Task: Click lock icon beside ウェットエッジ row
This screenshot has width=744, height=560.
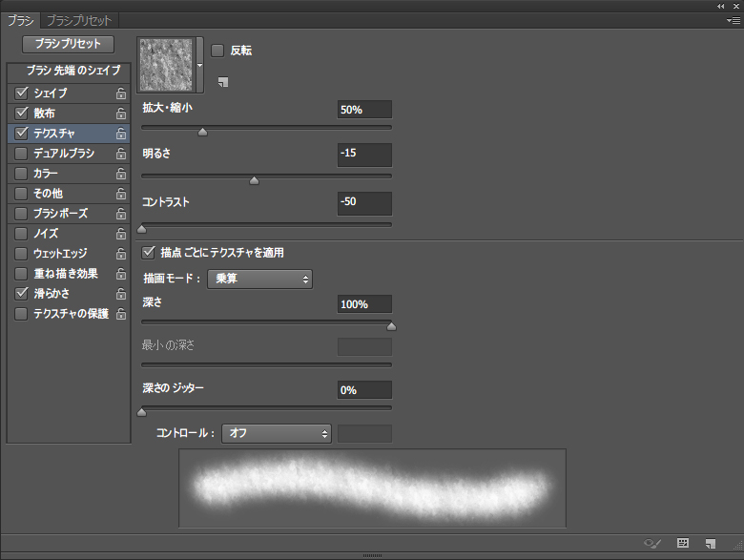Action: click(121, 254)
